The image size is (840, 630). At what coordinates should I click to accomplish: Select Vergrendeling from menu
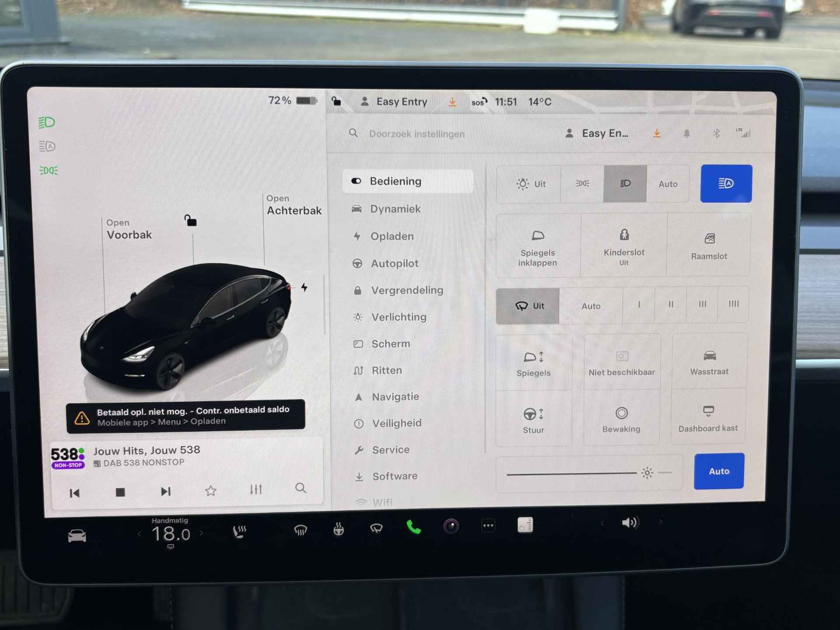(x=406, y=290)
